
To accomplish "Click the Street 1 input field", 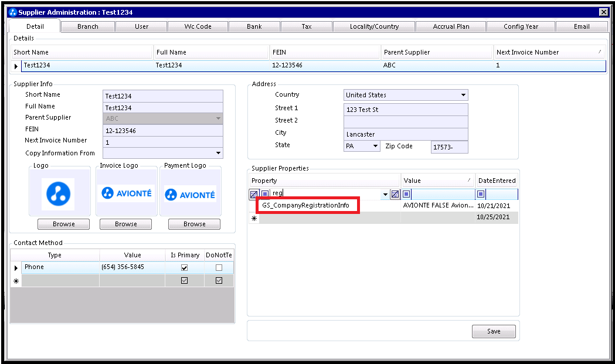I will (406, 110).
